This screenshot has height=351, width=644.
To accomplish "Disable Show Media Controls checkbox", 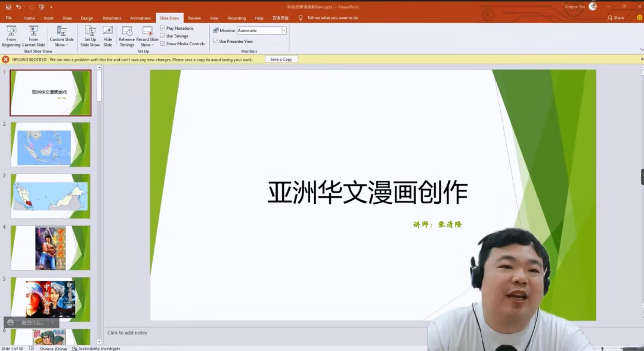I will coord(163,43).
